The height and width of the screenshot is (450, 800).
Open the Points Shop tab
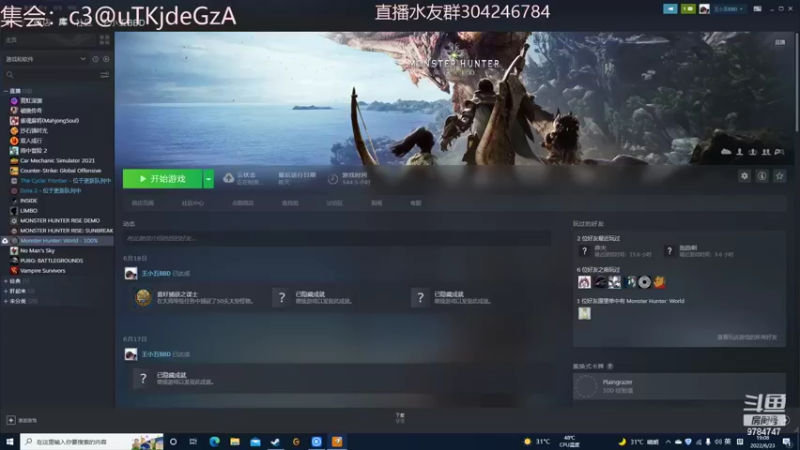pos(243,203)
